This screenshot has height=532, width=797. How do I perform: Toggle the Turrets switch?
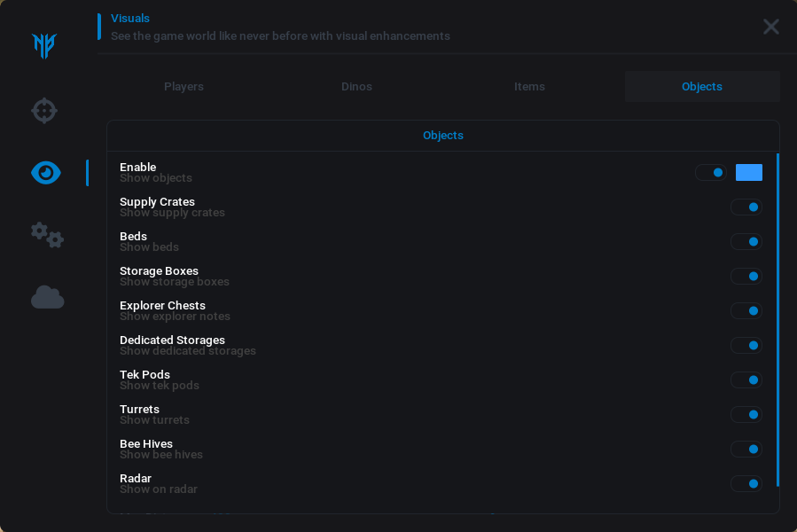pyautogui.click(x=746, y=415)
